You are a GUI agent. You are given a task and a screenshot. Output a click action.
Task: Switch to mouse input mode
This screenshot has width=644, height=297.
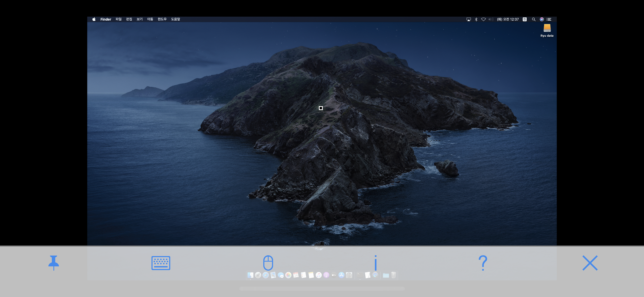268,263
